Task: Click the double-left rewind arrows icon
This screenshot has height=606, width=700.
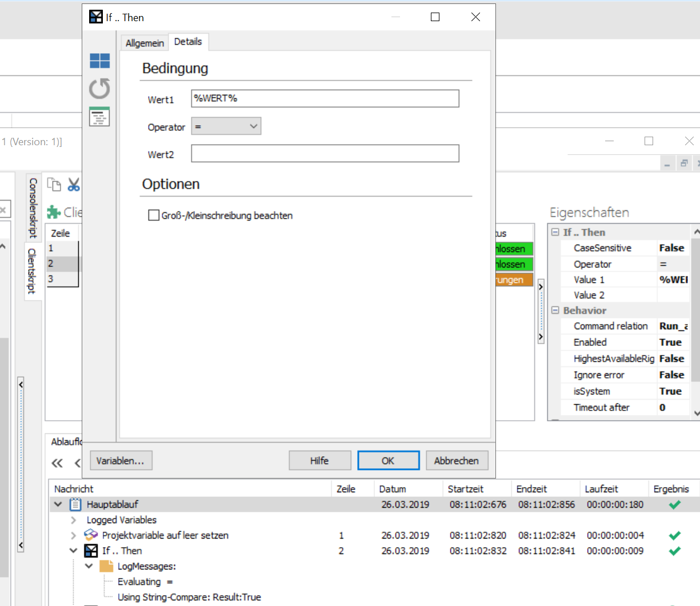Action: click(x=57, y=463)
